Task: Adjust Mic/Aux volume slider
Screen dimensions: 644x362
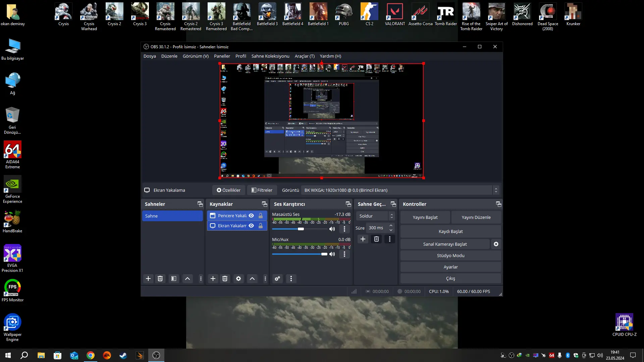Action: 299,254
